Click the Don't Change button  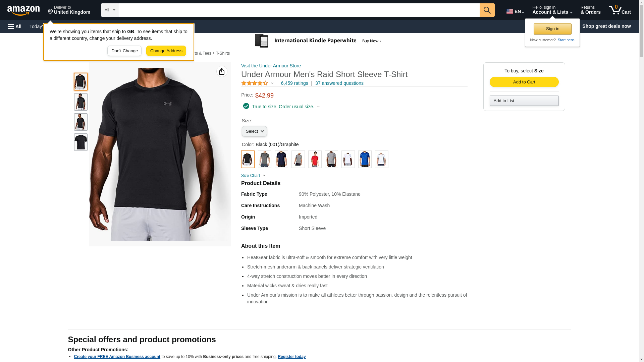[124, 51]
